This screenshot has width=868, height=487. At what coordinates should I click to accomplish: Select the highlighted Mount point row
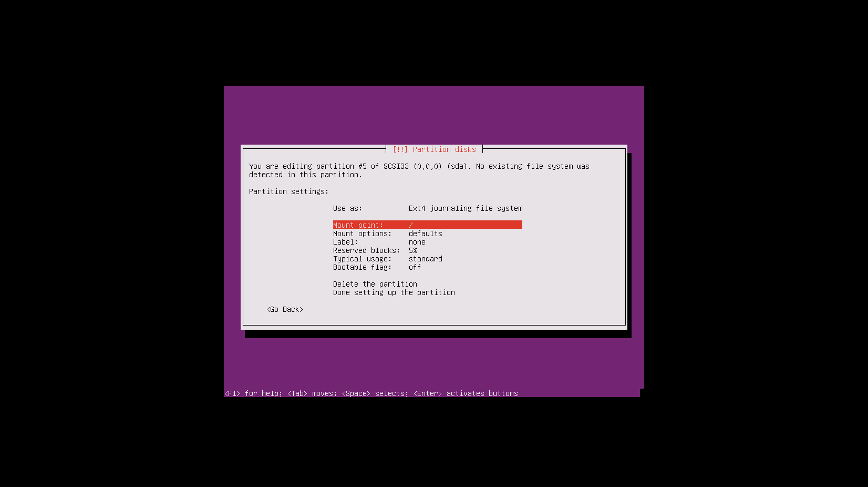coord(427,225)
